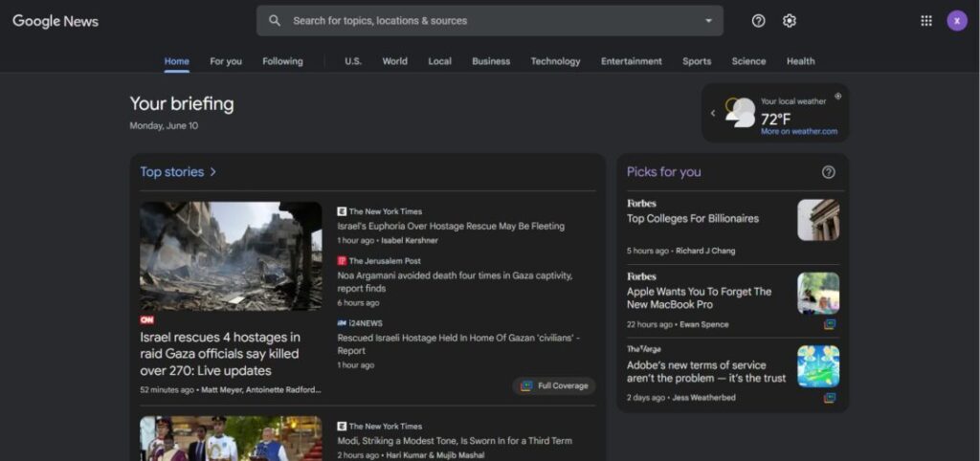
Task: Click the Monday, June 10 date text
Action: click(x=164, y=125)
